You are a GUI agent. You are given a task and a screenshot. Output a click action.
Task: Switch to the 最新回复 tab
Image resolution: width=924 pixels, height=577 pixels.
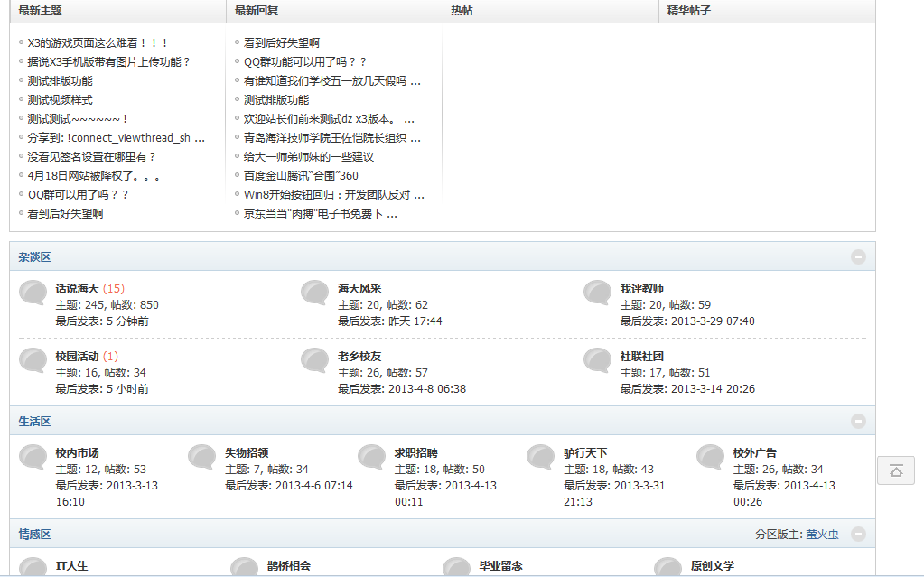[x=257, y=11]
